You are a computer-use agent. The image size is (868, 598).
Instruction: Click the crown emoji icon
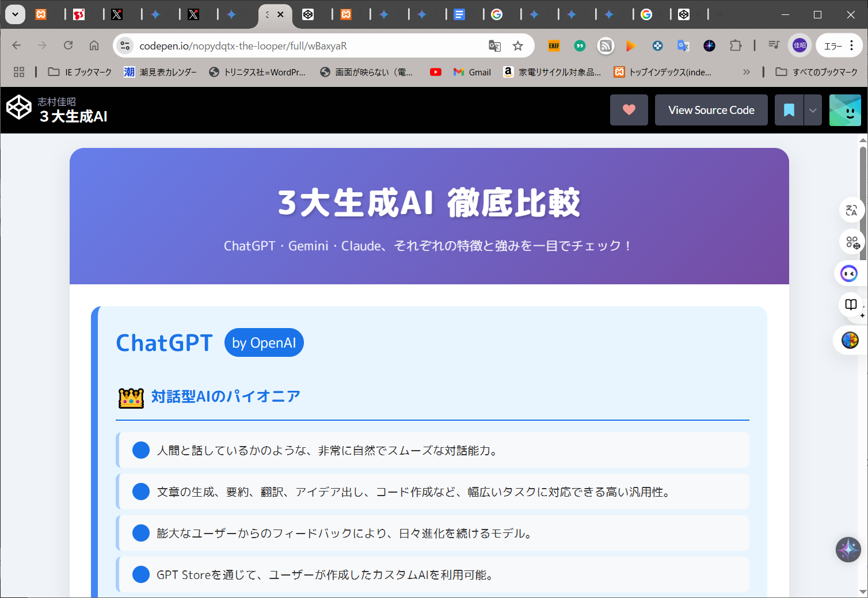pyautogui.click(x=131, y=397)
